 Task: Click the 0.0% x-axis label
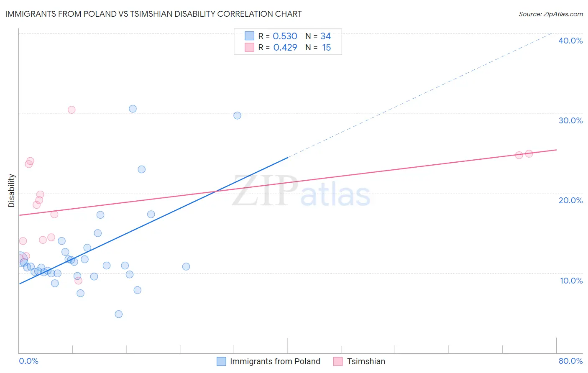[x=28, y=361]
